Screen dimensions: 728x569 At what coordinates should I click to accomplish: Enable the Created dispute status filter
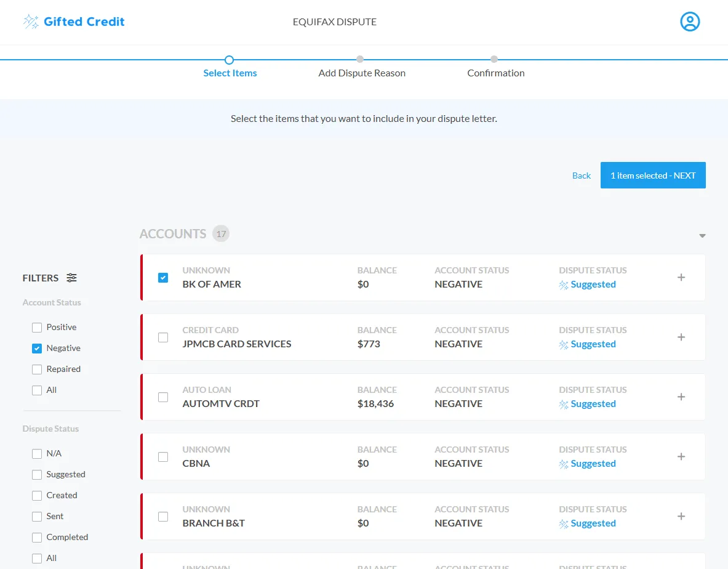(x=37, y=496)
